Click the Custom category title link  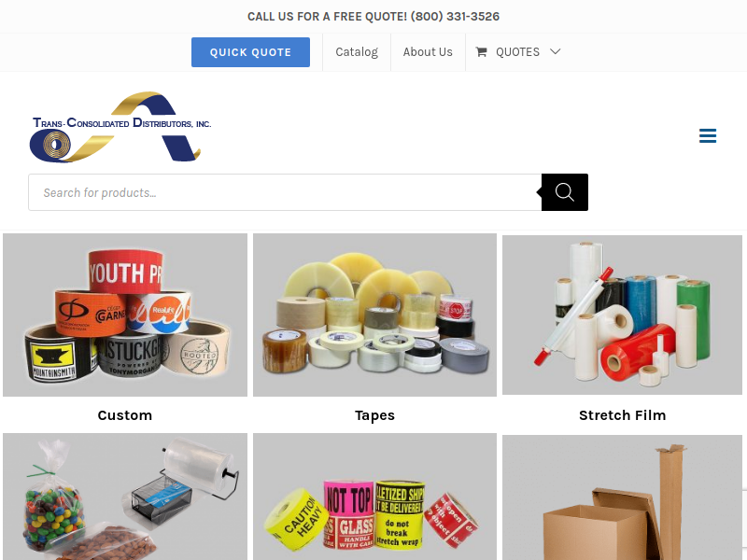click(x=125, y=415)
